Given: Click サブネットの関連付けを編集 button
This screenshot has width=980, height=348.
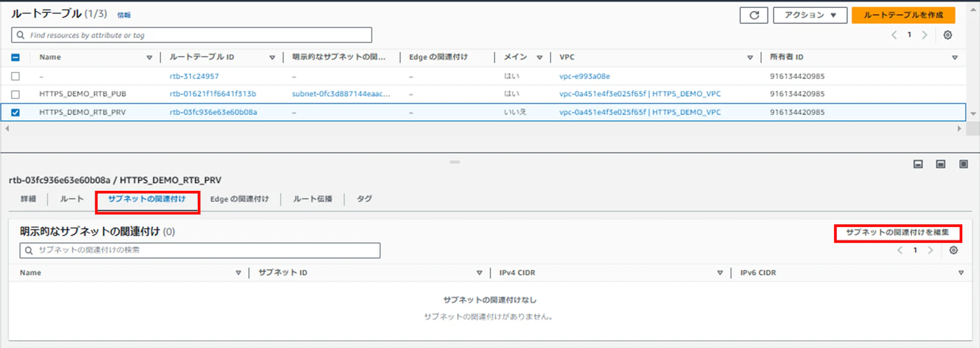Looking at the screenshot, I should 898,233.
